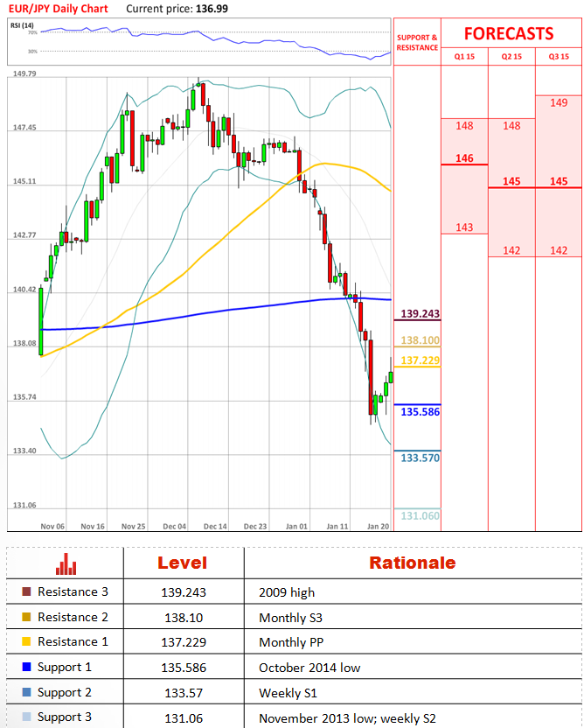
Task: Click the Resistance 1 yellow color swatch
Action: (26, 642)
